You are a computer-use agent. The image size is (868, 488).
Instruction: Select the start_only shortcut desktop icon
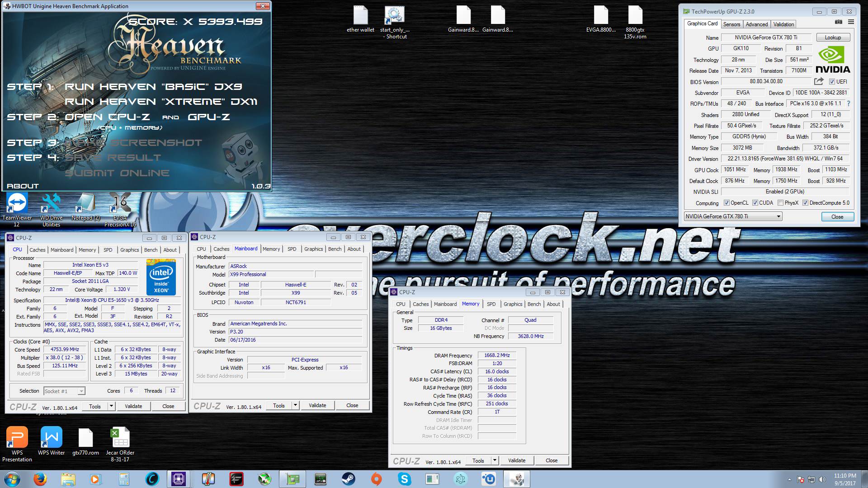[394, 23]
